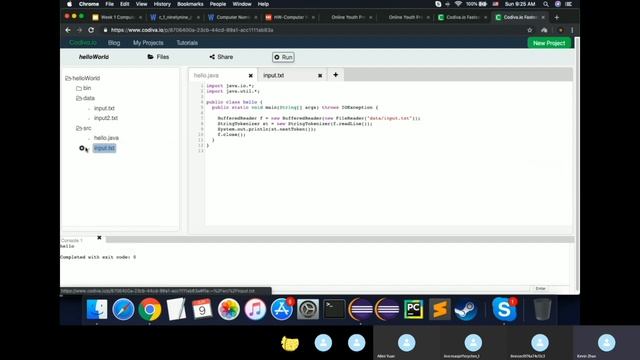Open the People menu
The image size is (640, 360).
218,4
